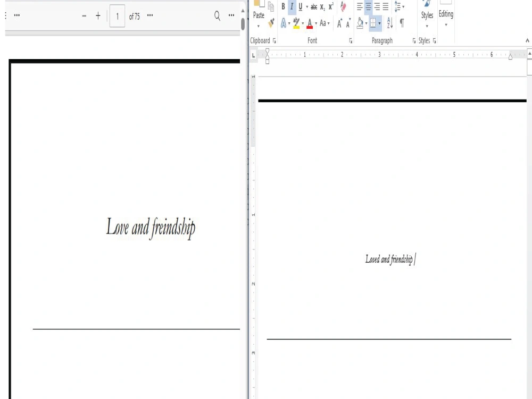Align paragraph to the left
Image resolution: width=532 pixels, height=399 pixels.
click(x=360, y=6)
